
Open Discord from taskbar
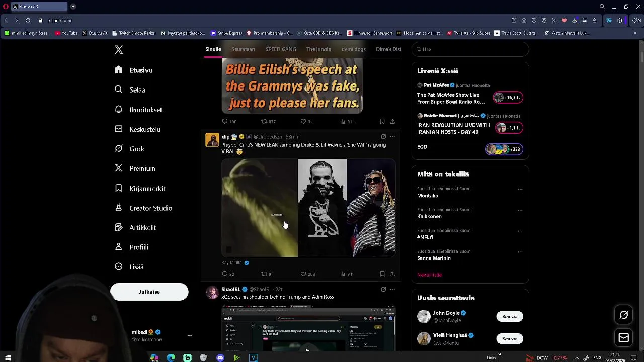pyautogui.click(x=220, y=358)
